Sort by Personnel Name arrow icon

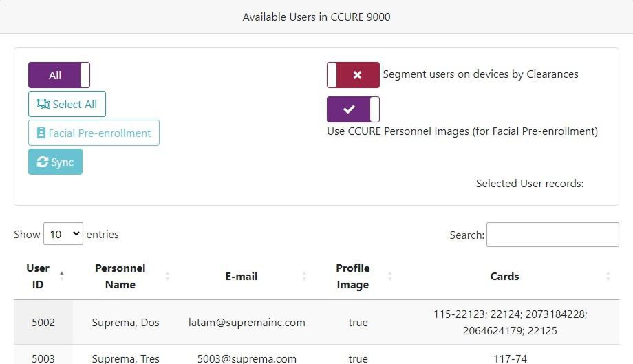click(167, 276)
